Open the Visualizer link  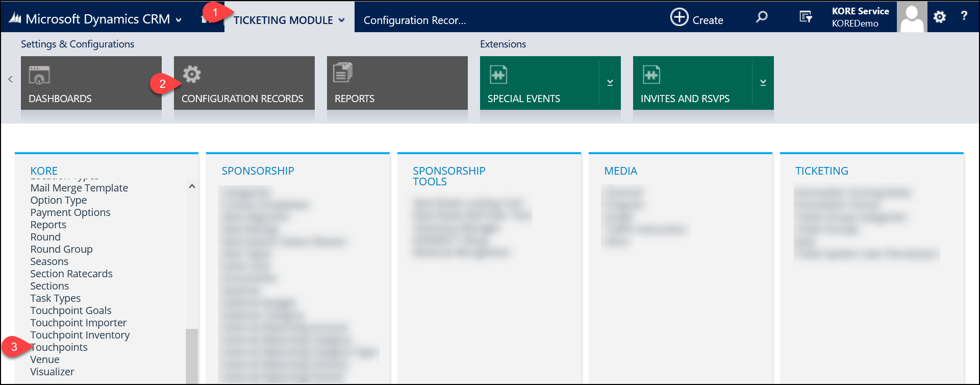click(x=53, y=372)
